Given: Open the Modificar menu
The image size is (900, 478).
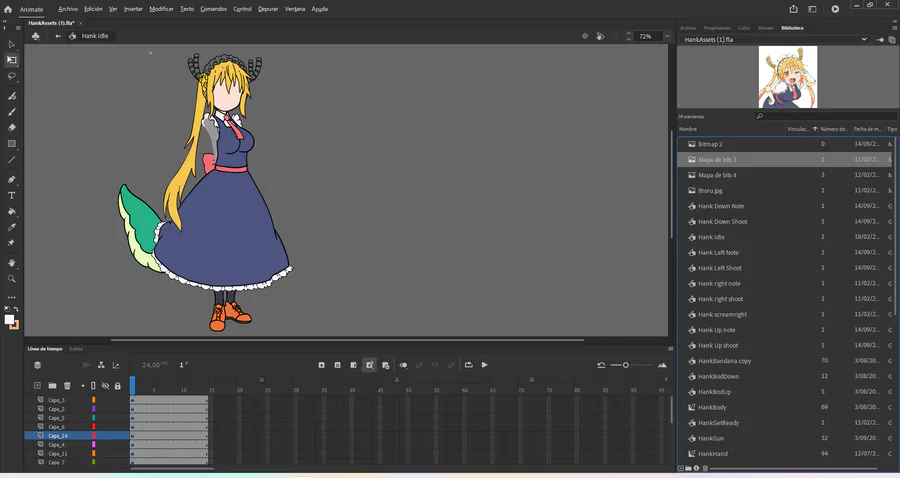Looking at the screenshot, I should (x=161, y=8).
